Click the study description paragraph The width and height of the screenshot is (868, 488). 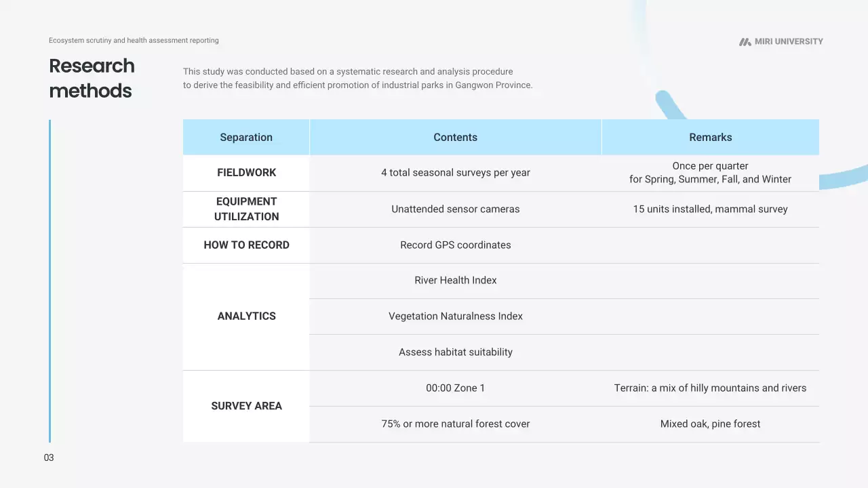[x=357, y=79]
